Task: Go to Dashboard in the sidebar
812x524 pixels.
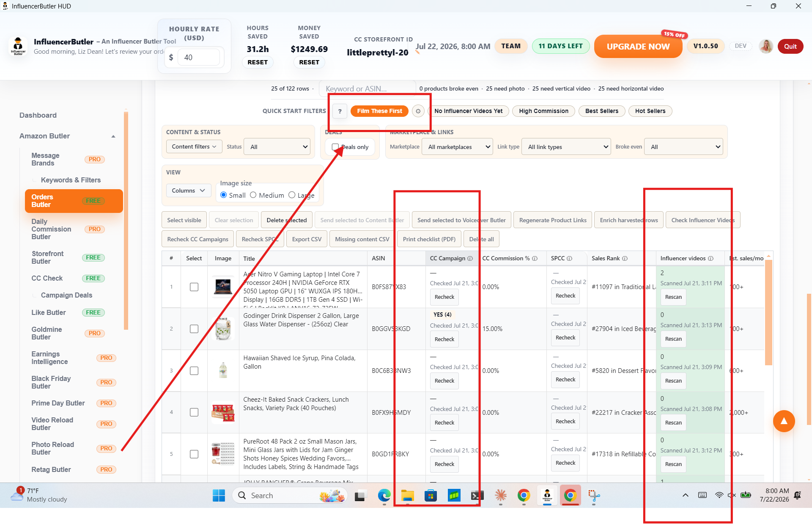Action: pos(38,115)
